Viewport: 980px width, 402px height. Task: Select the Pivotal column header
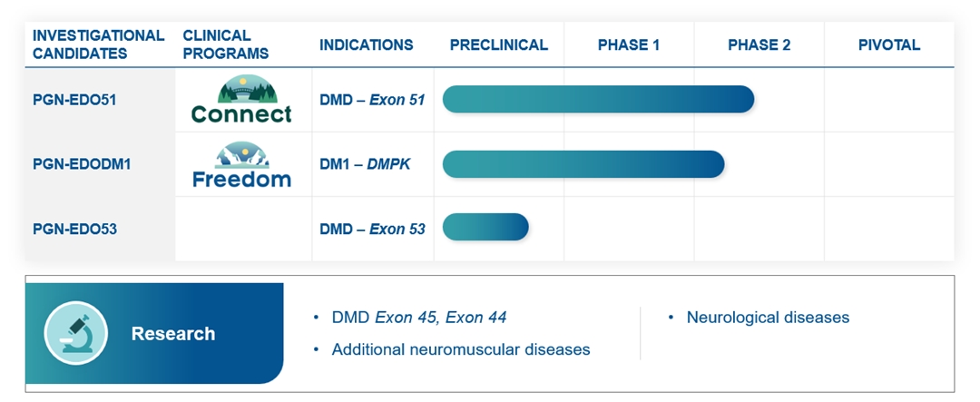click(x=888, y=44)
